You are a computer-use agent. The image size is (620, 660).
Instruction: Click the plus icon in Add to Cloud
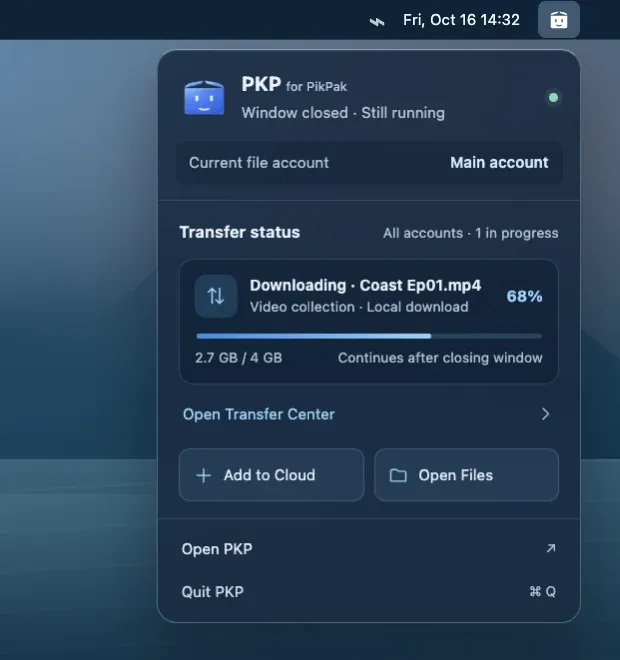[204, 476]
